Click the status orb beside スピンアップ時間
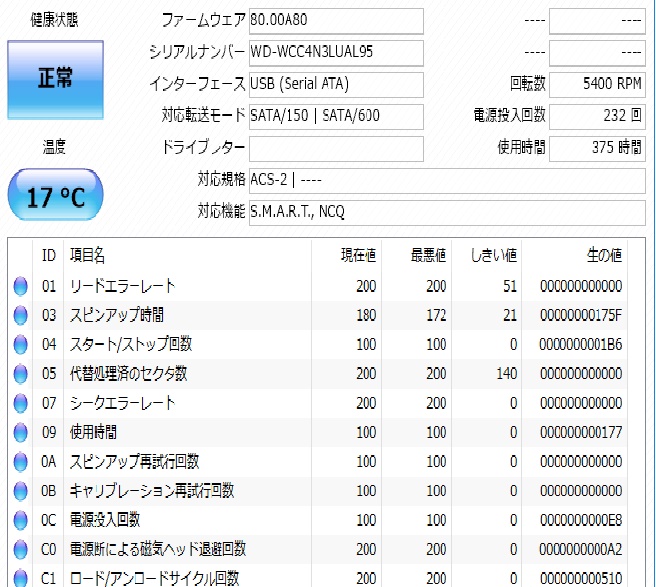Screen dimensions: 656x587 coord(21,316)
